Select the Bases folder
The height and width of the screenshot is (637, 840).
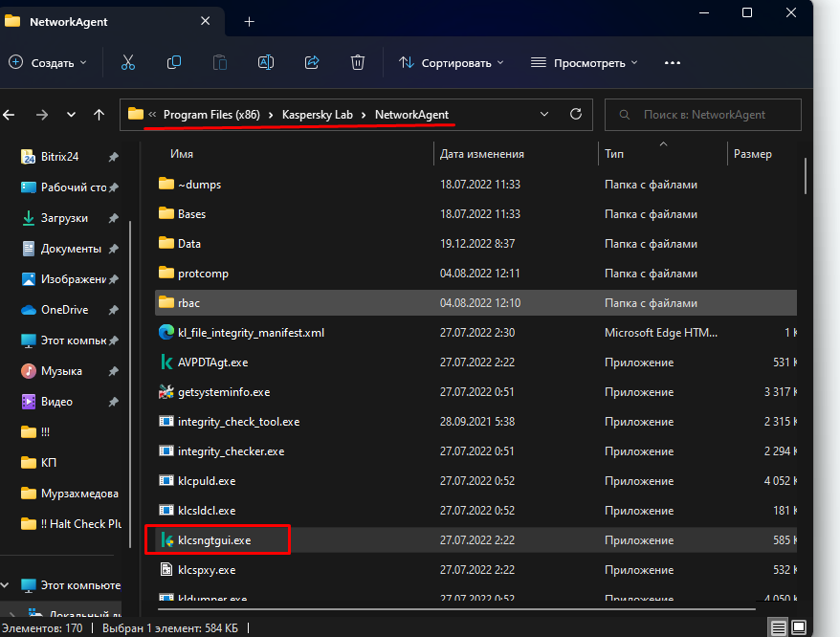(475, 213)
